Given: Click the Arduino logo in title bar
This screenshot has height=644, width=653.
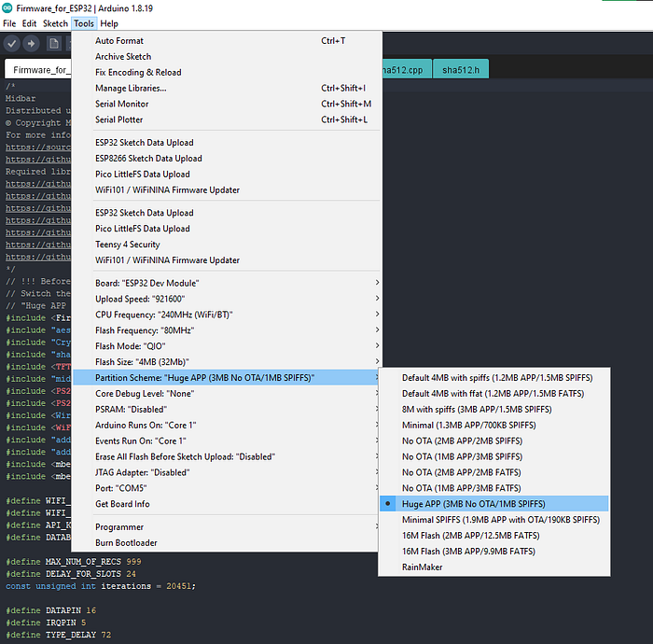Looking at the screenshot, I should pos(7,7).
